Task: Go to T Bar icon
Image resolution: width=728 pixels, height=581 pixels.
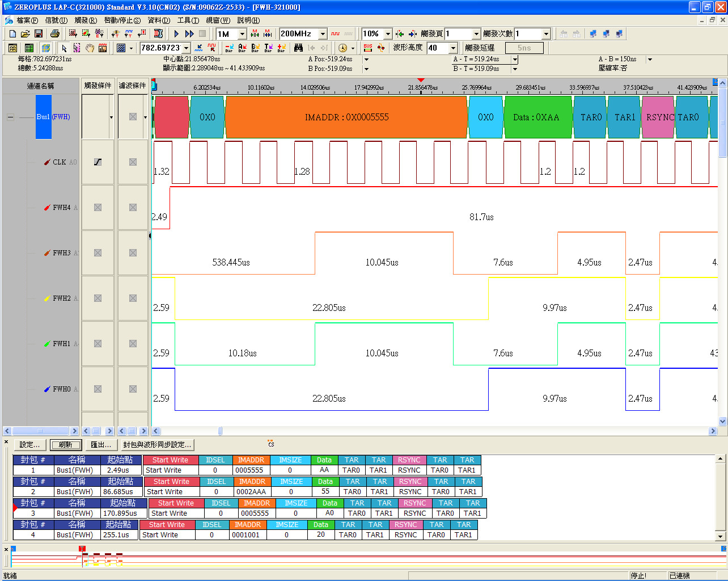Action: point(268,48)
